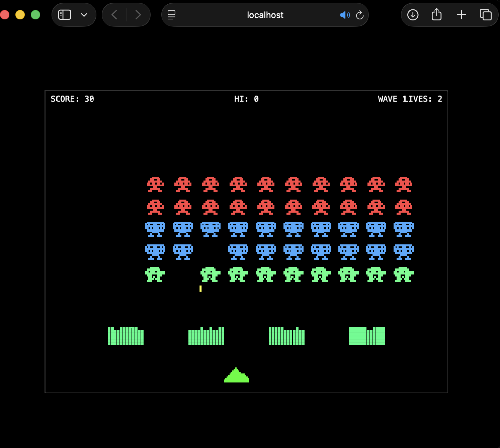The image size is (500, 448).
Task: Click the SCORE: 30 label
Action: click(x=73, y=99)
